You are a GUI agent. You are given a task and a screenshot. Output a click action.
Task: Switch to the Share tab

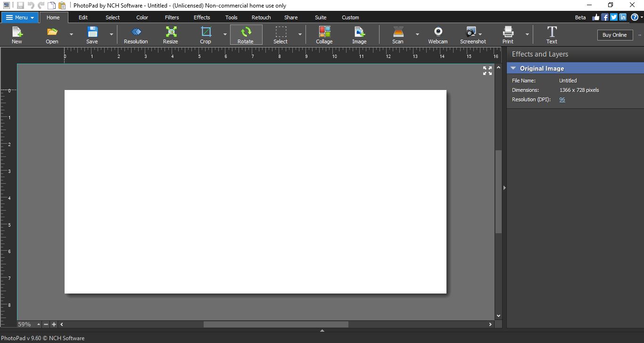[x=291, y=17]
